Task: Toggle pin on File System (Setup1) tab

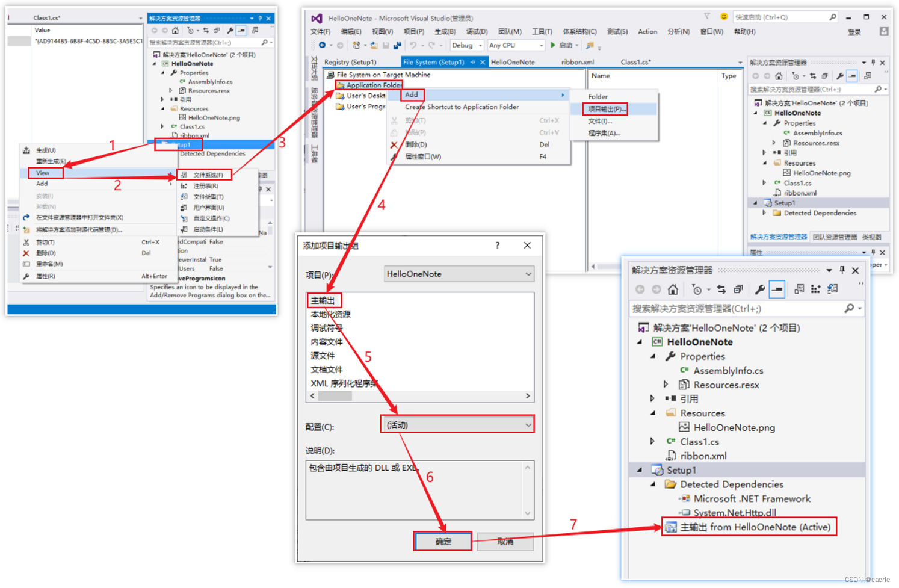Action: [473, 62]
